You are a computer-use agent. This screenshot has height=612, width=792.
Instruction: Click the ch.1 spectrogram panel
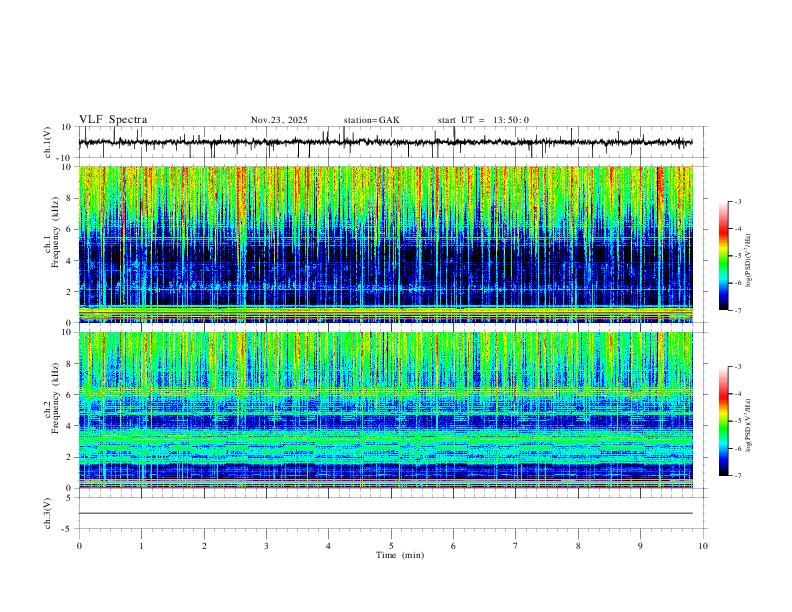[x=386, y=244]
